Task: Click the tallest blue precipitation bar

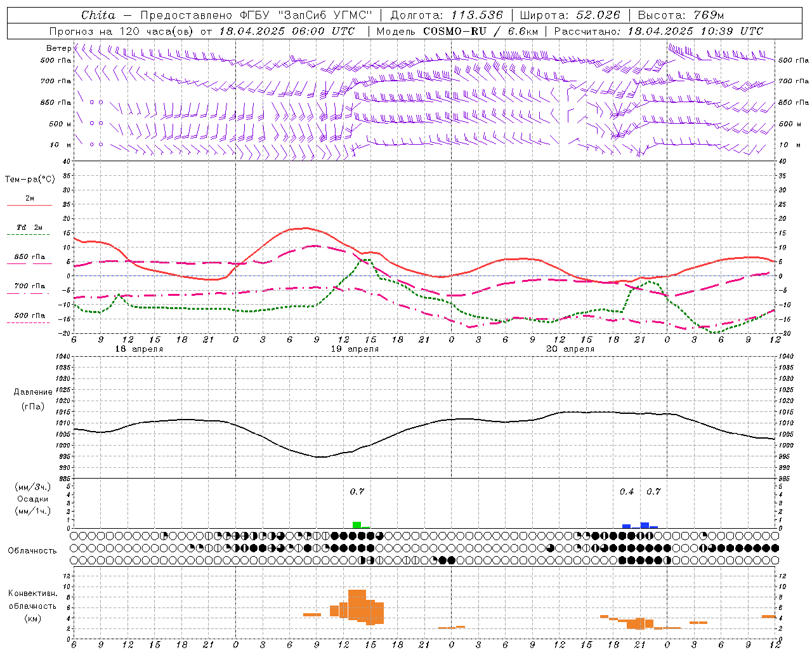Action: tap(645, 525)
